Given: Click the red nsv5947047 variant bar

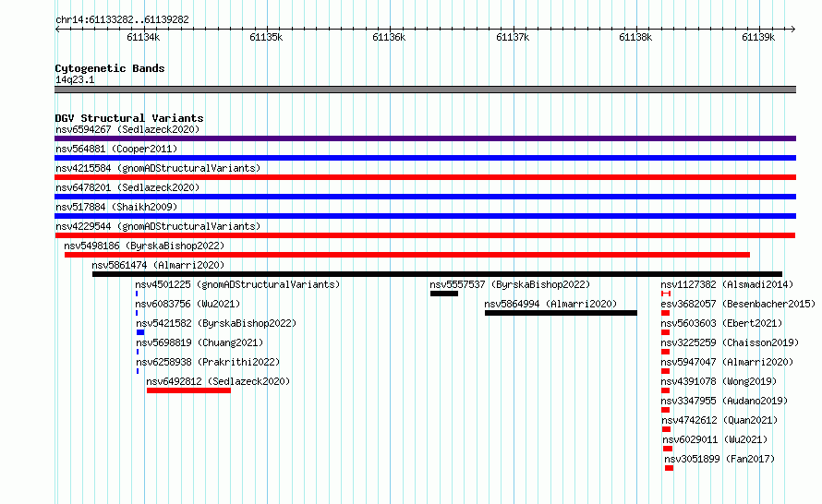Looking at the screenshot, I should pyautogui.click(x=665, y=371).
